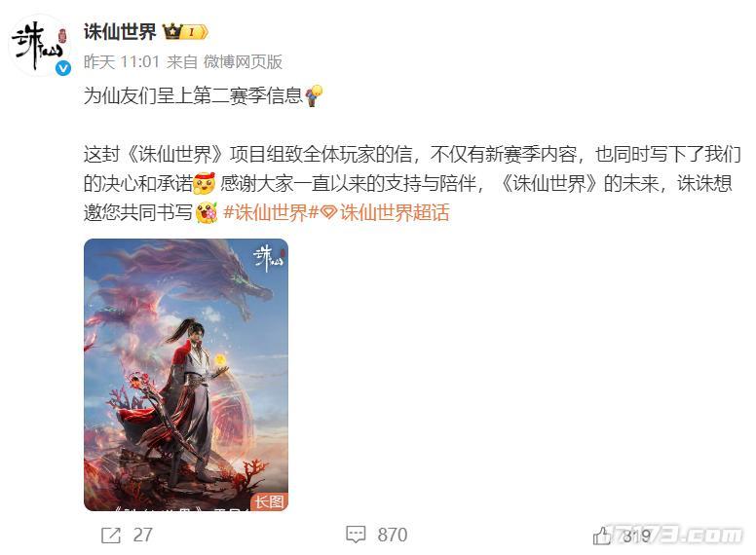Open the 诛仙世界 username link
756x555 pixels.
coord(120,32)
